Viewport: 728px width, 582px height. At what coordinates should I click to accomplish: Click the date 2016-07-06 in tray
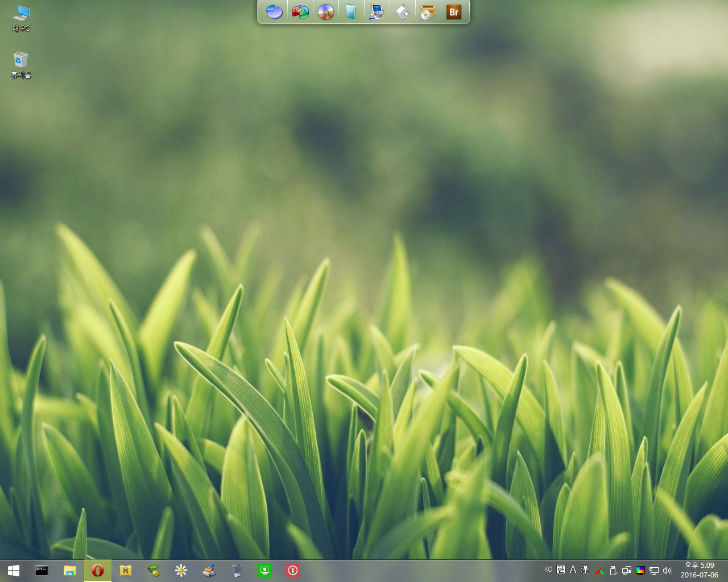pos(700,575)
